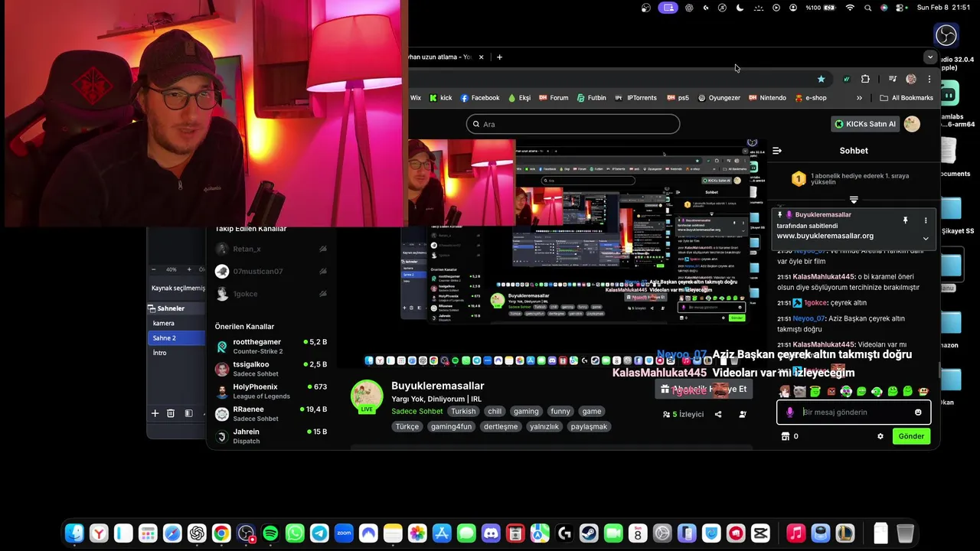Image resolution: width=980 pixels, height=551 pixels.
Task: Click the emoji picker in the chat input
Action: click(x=918, y=412)
